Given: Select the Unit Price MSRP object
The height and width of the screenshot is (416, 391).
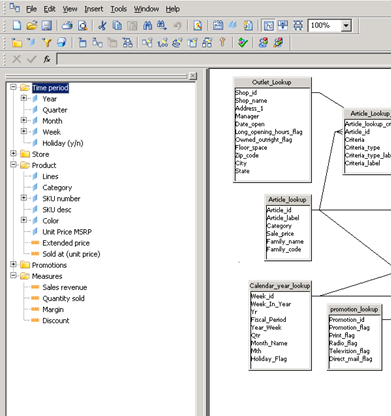Looking at the screenshot, I should point(67,232).
